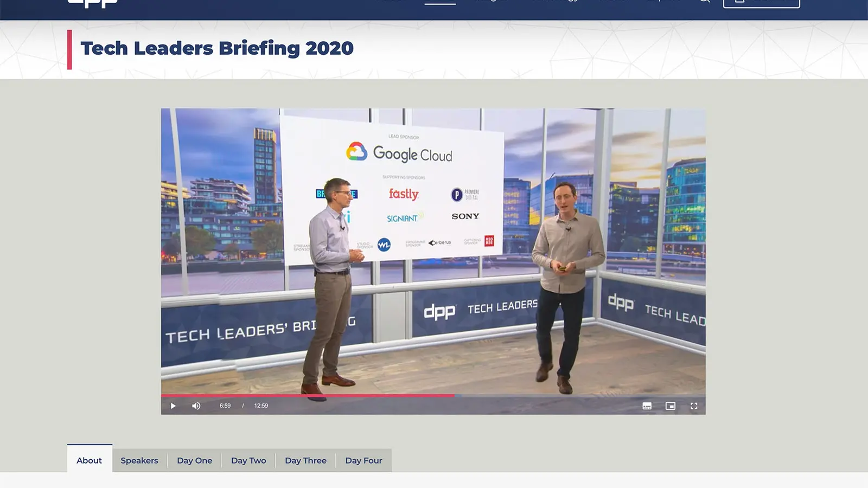View the Day Four tab
The width and height of the screenshot is (868, 488).
click(x=364, y=460)
